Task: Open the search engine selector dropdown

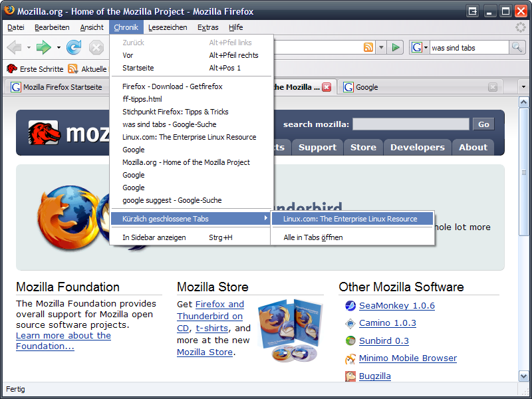Action: click(x=426, y=47)
